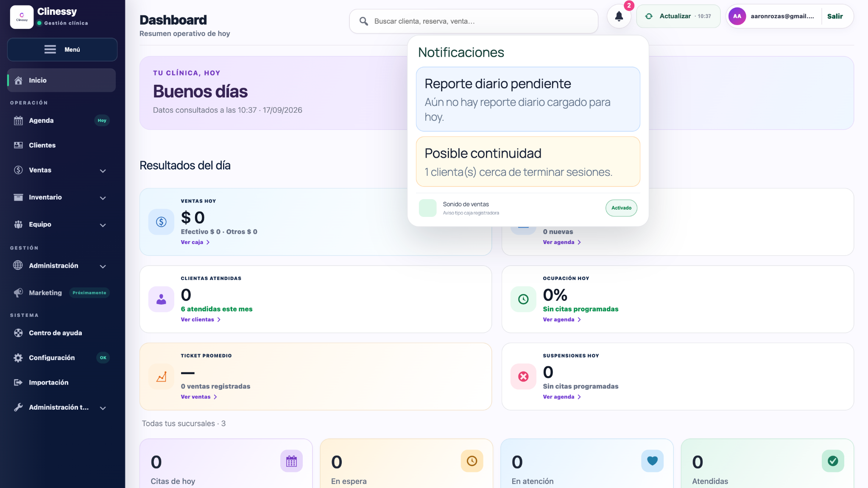Click the heart icon on En atención card
The height and width of the screenshot is (488, 868).
click(652, 461)
